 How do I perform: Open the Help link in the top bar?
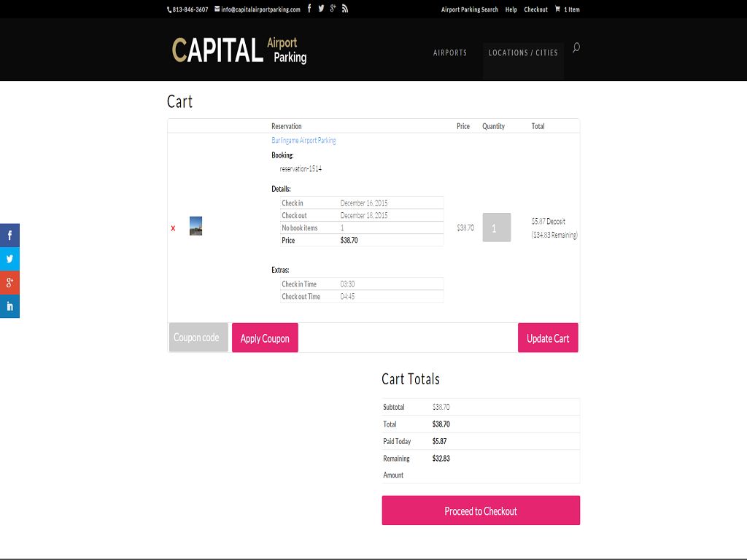pos(511,9)
